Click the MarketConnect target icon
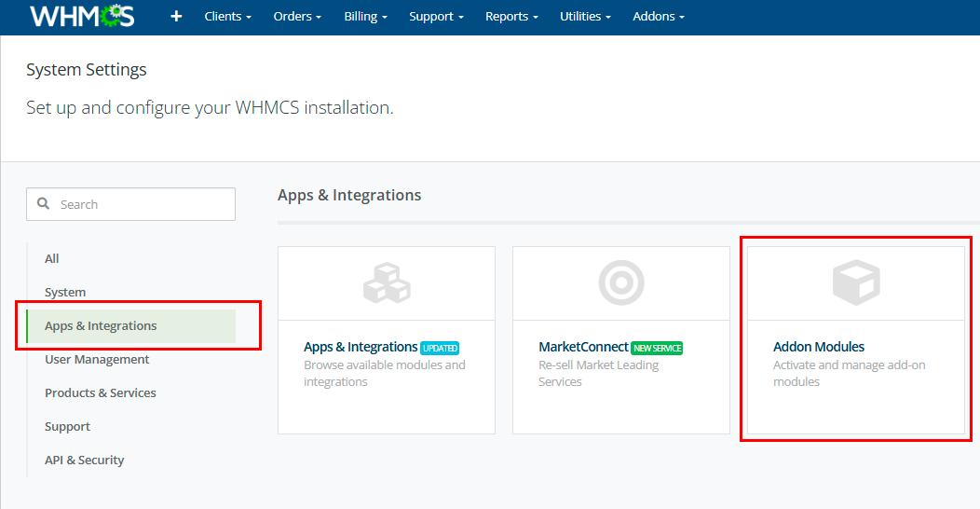Screen dimensions: 980x509 [621, 283]
